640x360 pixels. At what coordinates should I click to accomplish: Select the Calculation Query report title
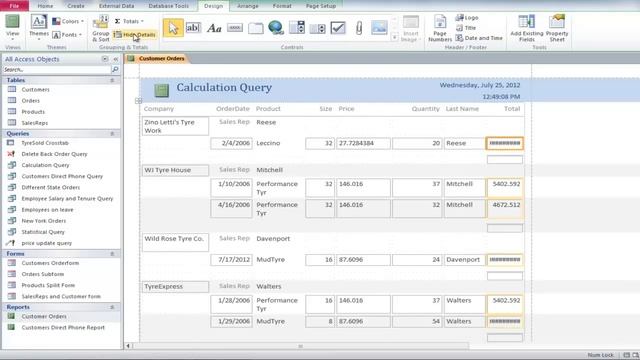224,87
